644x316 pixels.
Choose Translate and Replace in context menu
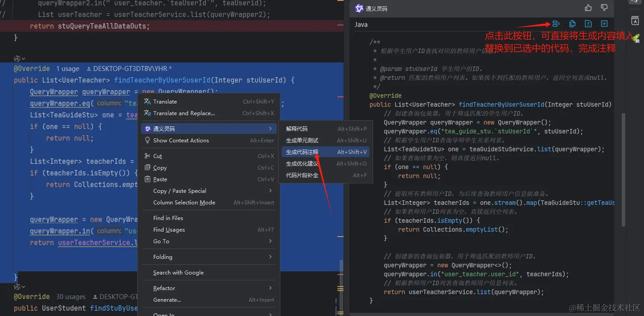(209, 113)
